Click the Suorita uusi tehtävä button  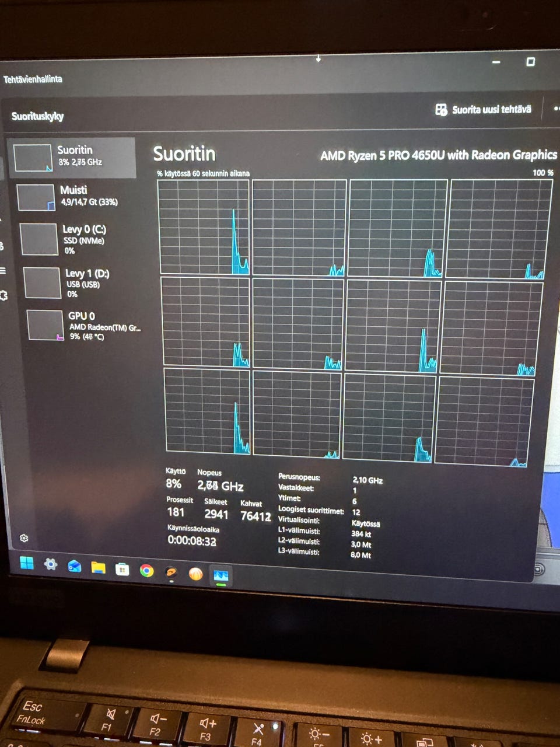pos(484,109)
